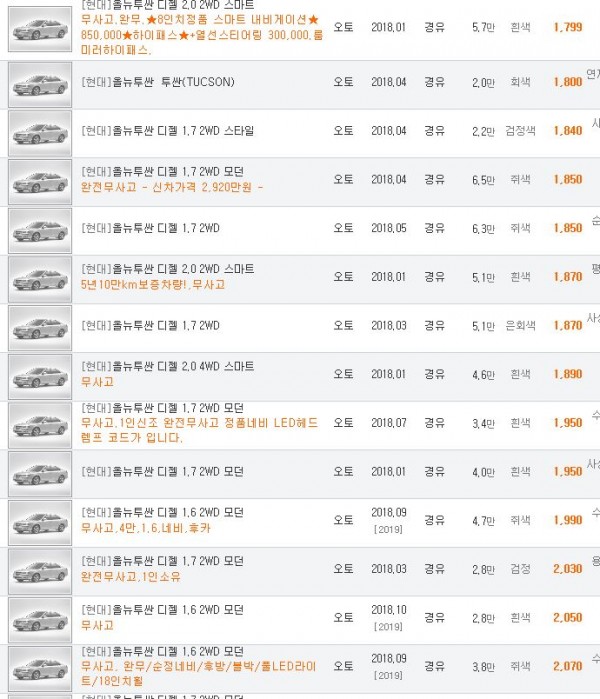Click the 1인신조 완전무사고 정품네비 description

pyautogui.click(x=199, y=430)
